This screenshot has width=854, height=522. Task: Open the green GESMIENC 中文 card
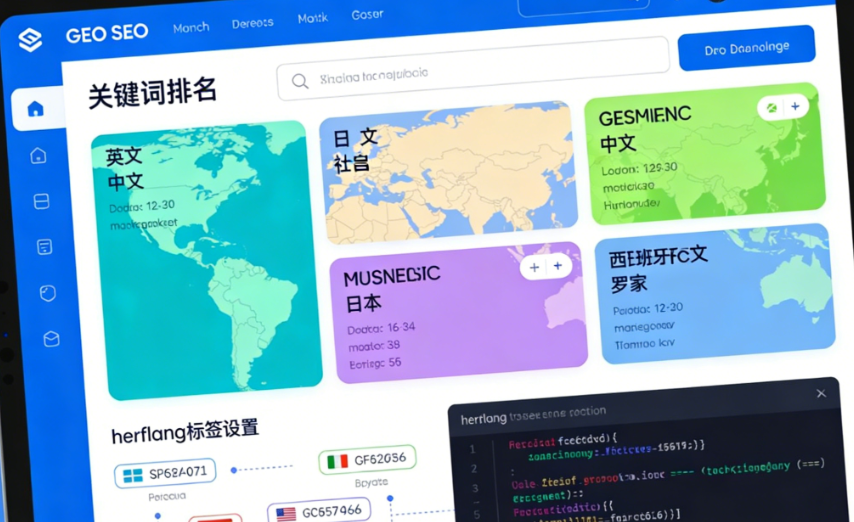705,154
